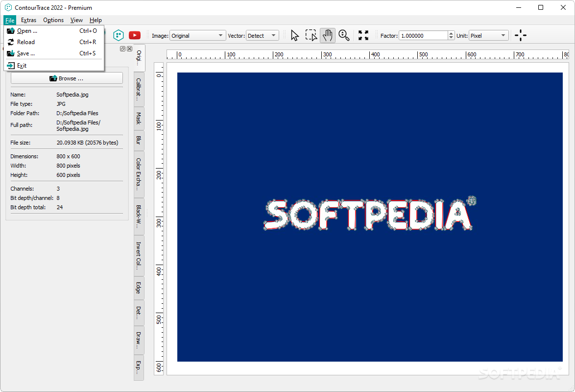The width and height of the screenshot is (575, 392).
Task: Click the Folder Path D:/Softpedia Files value
Action: (77, 113)
